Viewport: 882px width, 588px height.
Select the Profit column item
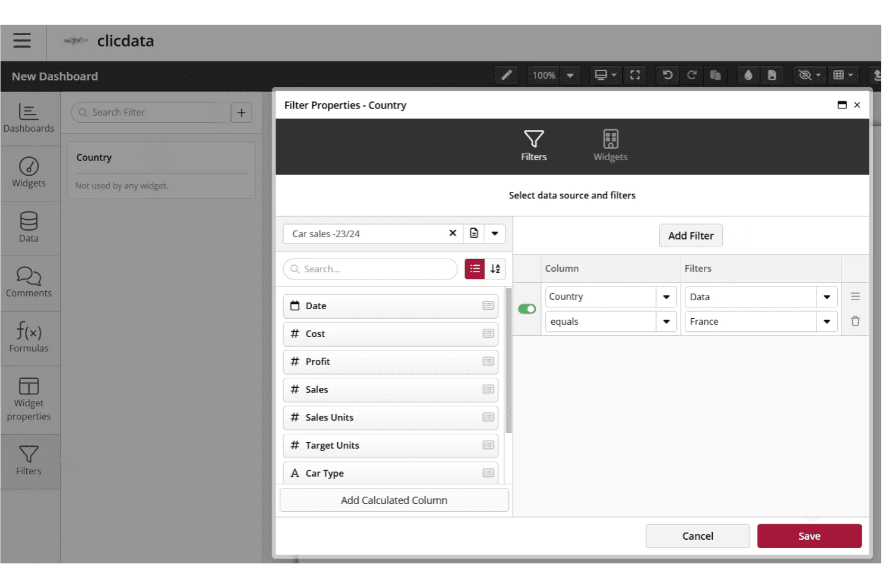coord(390,362)
